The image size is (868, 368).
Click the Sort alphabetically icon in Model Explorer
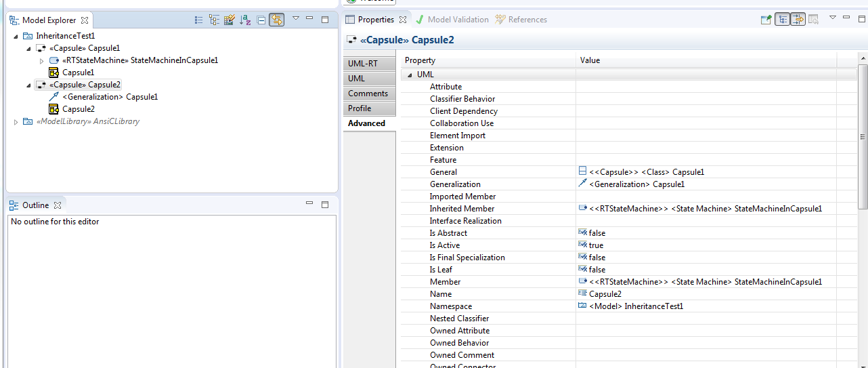click(246, 20)
